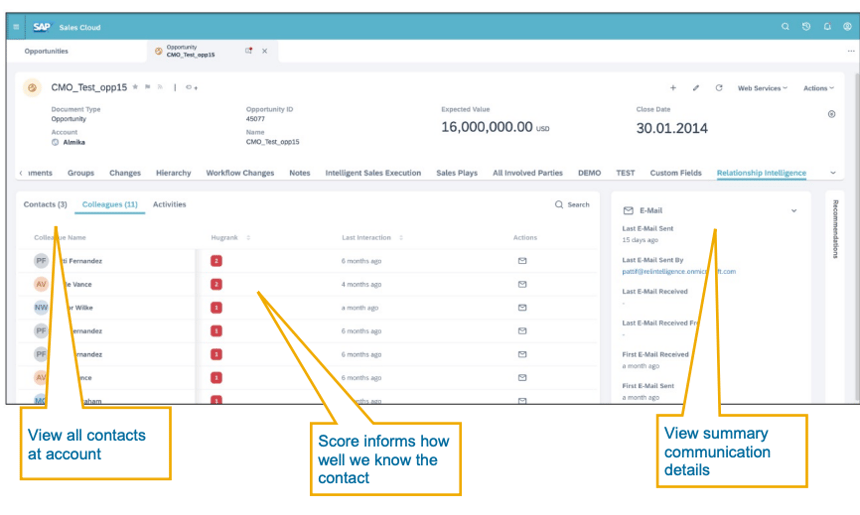Sort by the Last Interaction column arrows

coord(401,237)
